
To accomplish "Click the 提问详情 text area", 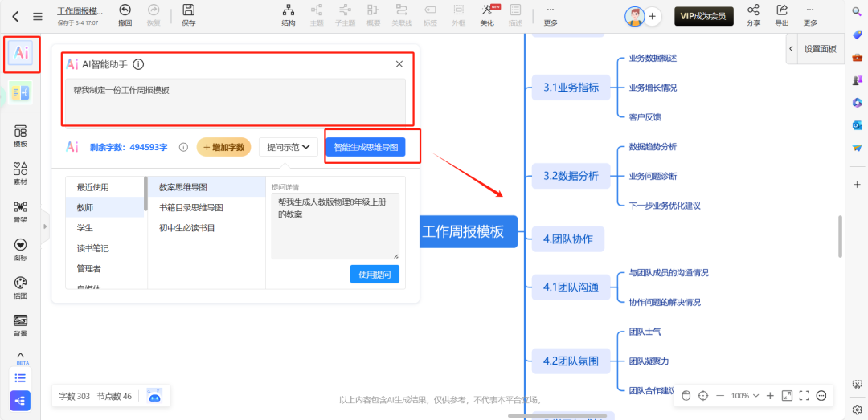I will pyautogui.click(x=335, y=226).
